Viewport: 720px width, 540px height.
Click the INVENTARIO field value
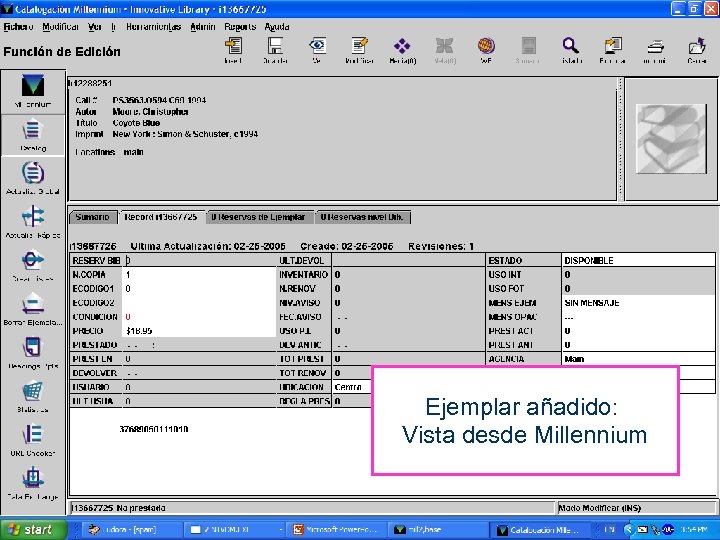(408, 275)
